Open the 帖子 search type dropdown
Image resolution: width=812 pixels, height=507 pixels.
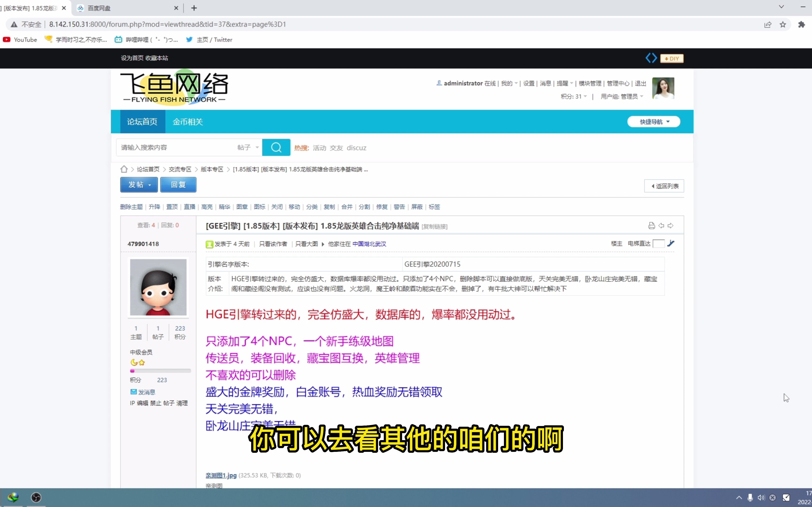[x=248, y=148]
